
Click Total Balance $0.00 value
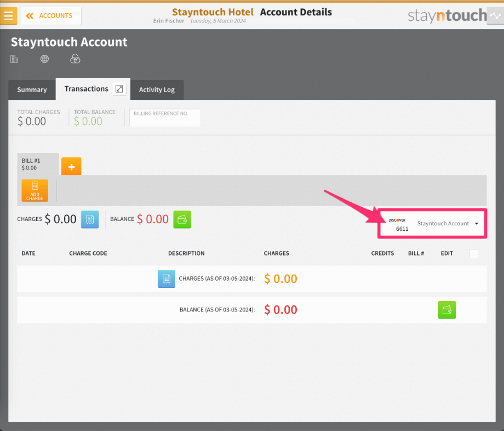[x=88, y=122]
